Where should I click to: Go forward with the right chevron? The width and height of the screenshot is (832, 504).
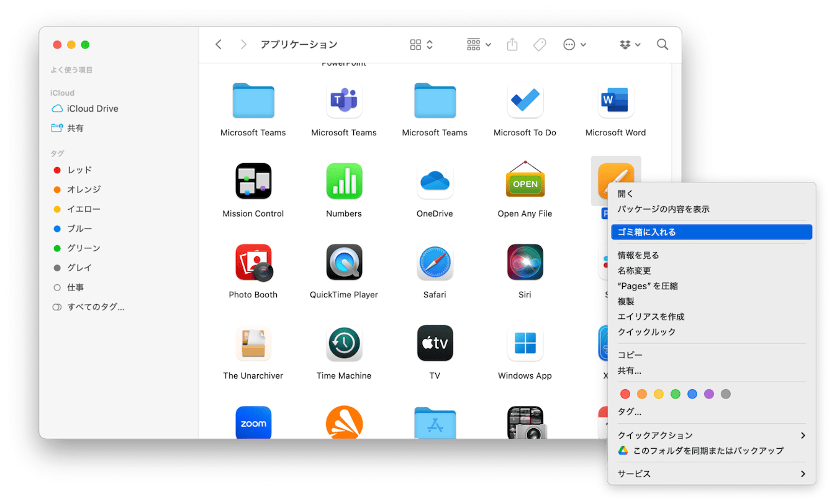(243, 45)
